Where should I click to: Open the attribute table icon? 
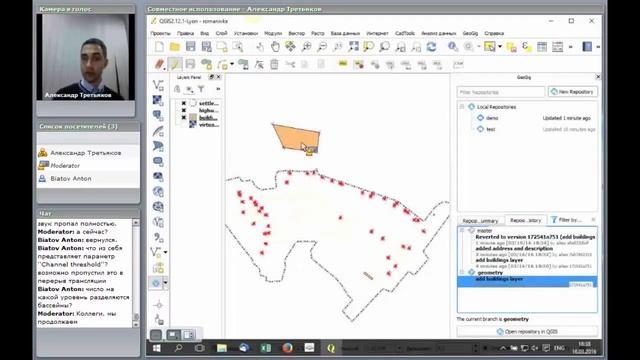tap(542, 47)
